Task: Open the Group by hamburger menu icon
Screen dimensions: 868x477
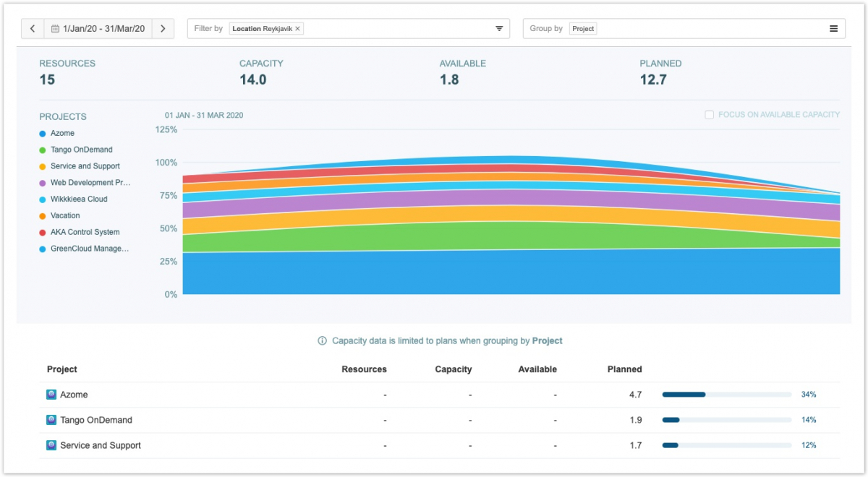Action: click(x=833, y=29)
